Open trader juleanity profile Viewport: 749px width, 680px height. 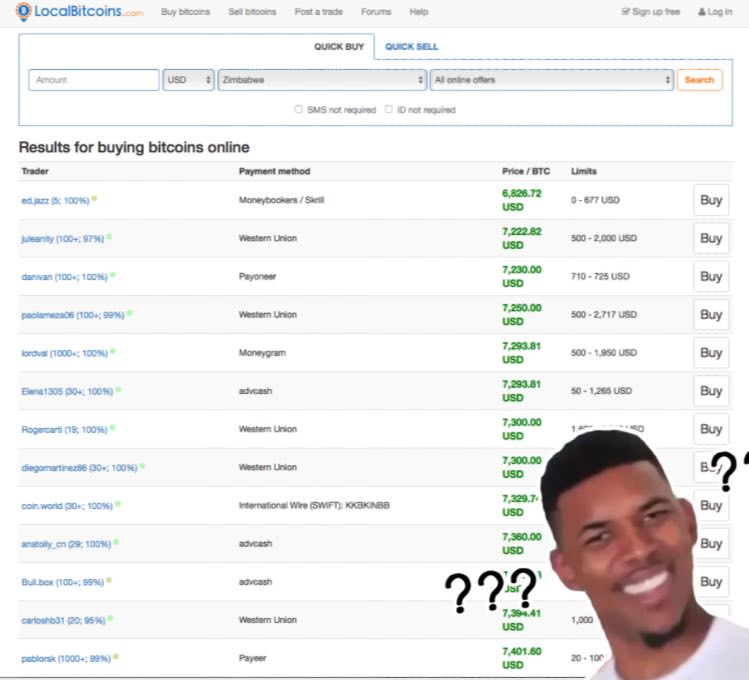[63, 239]
